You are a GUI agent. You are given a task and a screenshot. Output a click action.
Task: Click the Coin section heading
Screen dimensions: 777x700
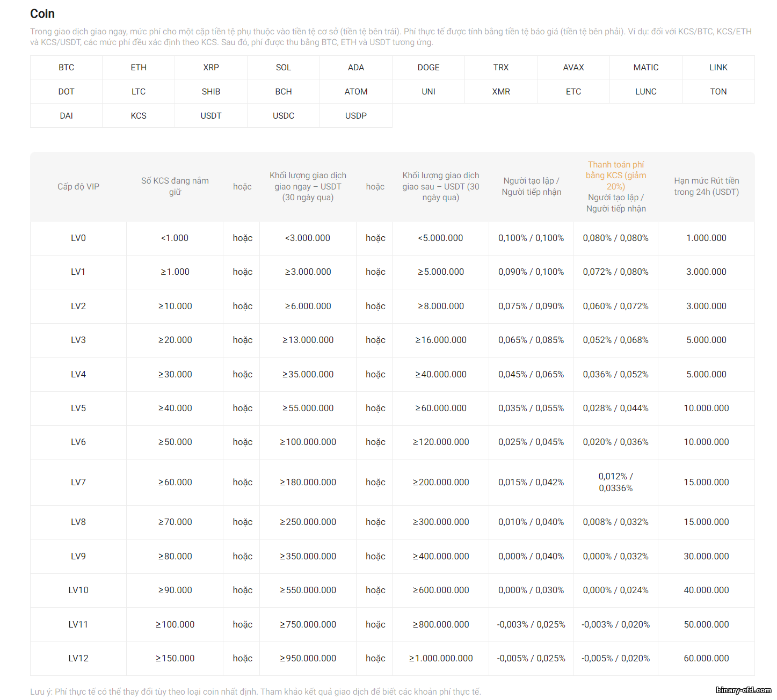tap(42, 14)
